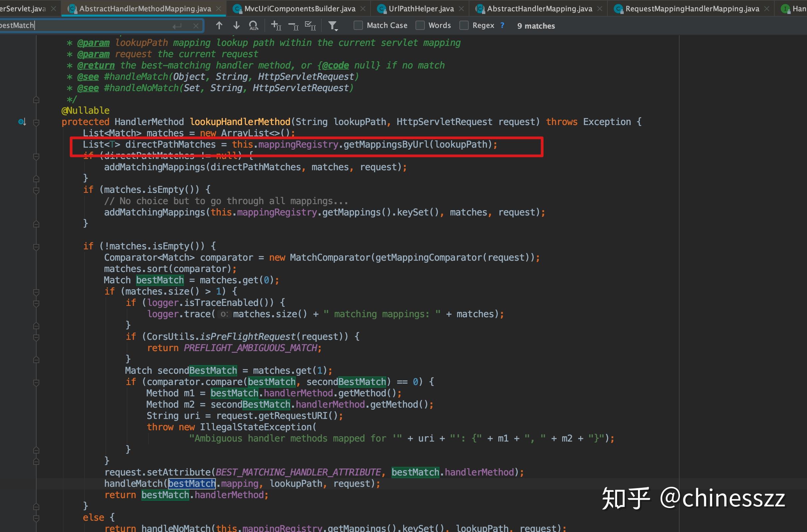Enable the Words checkbox
Image resolution: width=807 pixels, height=532 pixels.
pos(420,26)
